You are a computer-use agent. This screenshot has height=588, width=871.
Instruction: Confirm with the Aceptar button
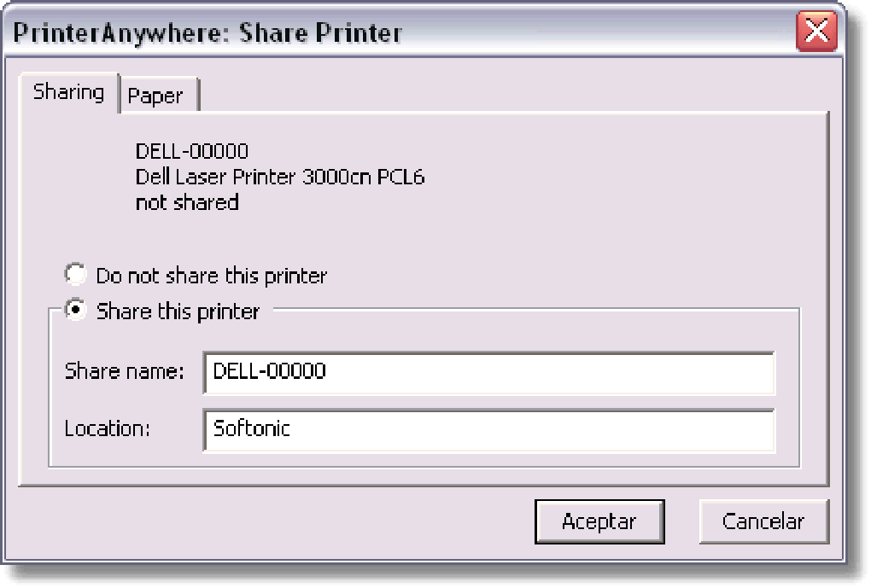pos(599,522)
